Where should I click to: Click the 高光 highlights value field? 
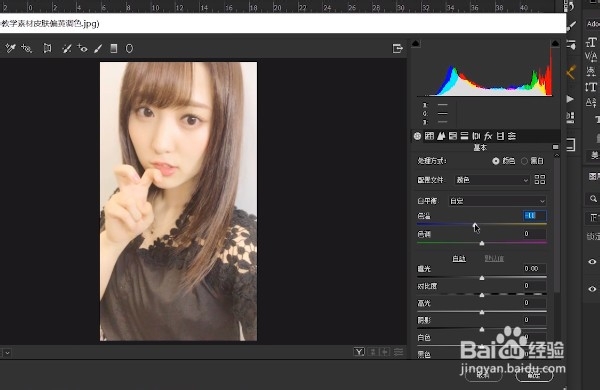pyautogui.click(x=535, y=303)
